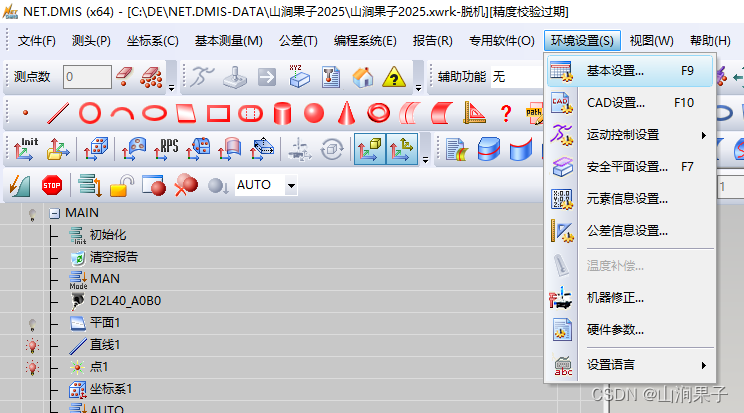This screenshot has width=744, height=413.
Task: Select the slot feature tool
Action: click(x=250, y=113)
